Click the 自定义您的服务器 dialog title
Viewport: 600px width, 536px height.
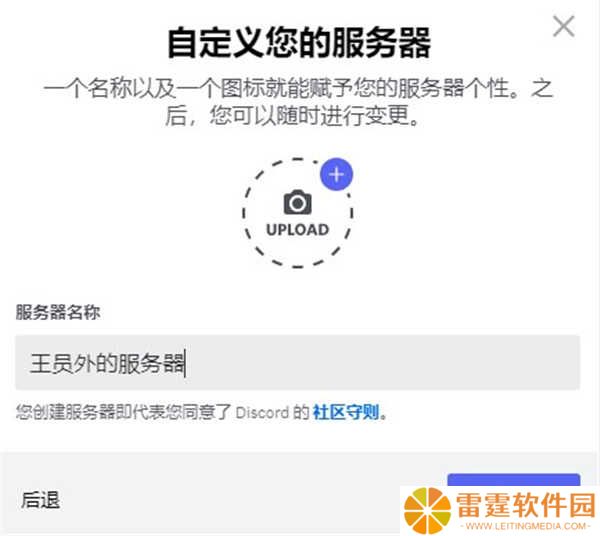[299, 42]
